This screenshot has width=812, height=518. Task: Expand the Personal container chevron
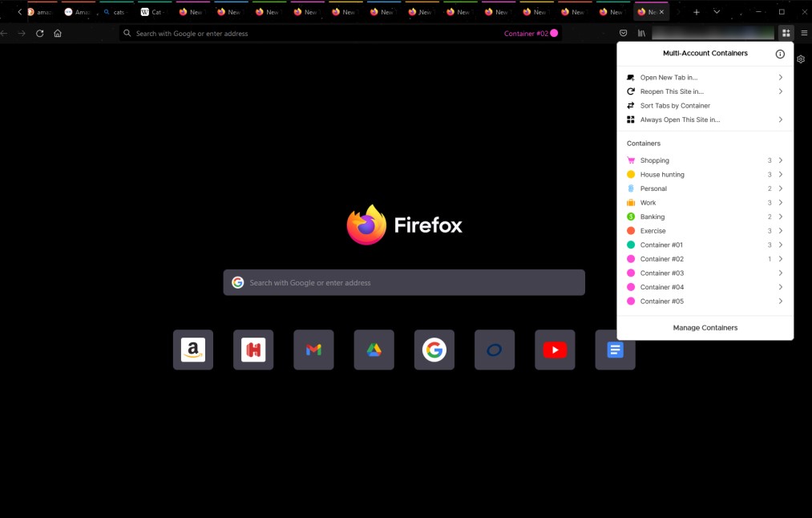pyautogui.click(x=781, y=188)
